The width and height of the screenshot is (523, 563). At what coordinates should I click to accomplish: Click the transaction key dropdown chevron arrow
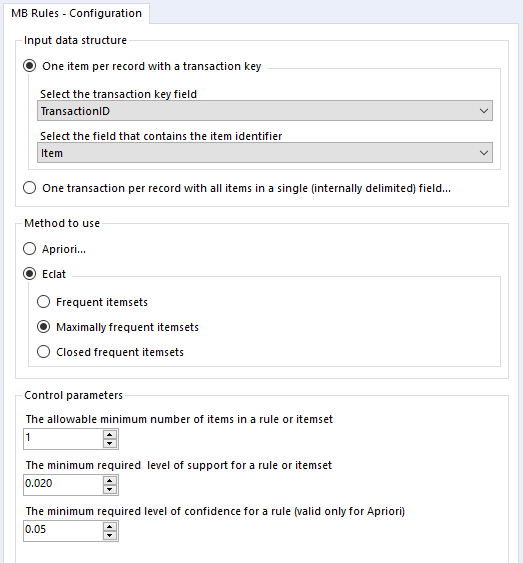(484, 111)
